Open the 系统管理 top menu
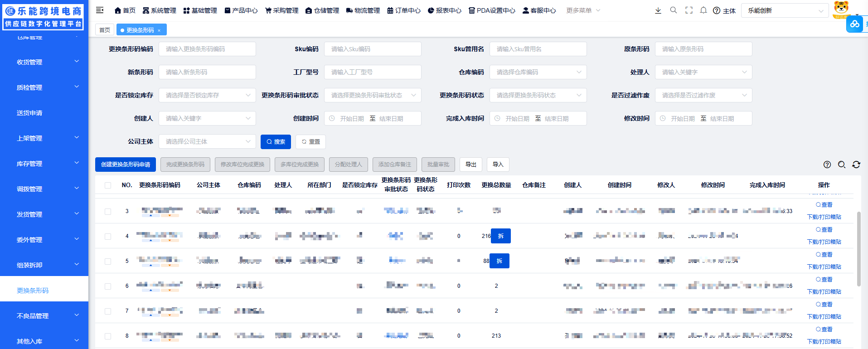The image size is (868, 349). (159, 10)
